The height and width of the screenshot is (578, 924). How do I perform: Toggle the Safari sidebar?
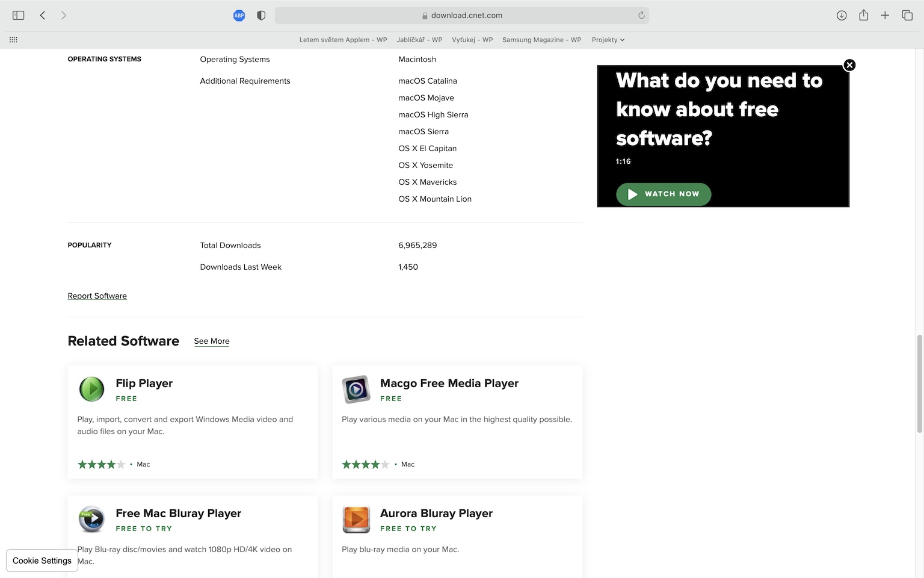[x=19, y=15]
